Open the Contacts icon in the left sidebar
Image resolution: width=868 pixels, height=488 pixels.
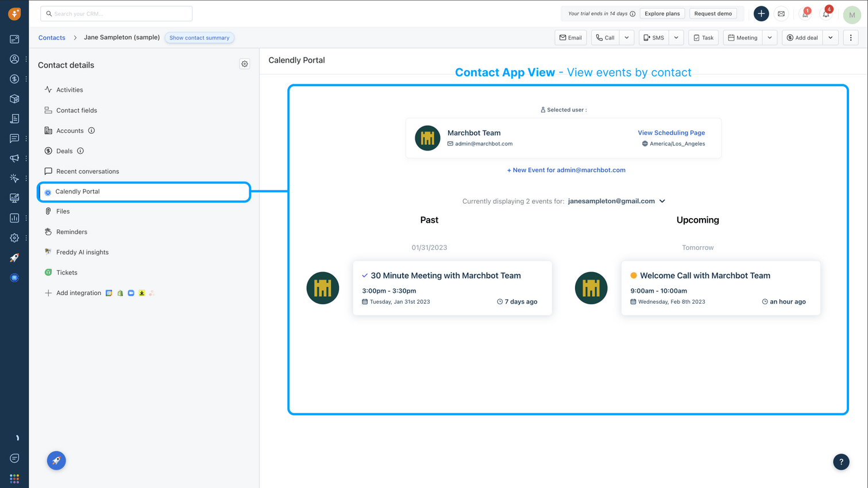(x=14, y=59)
